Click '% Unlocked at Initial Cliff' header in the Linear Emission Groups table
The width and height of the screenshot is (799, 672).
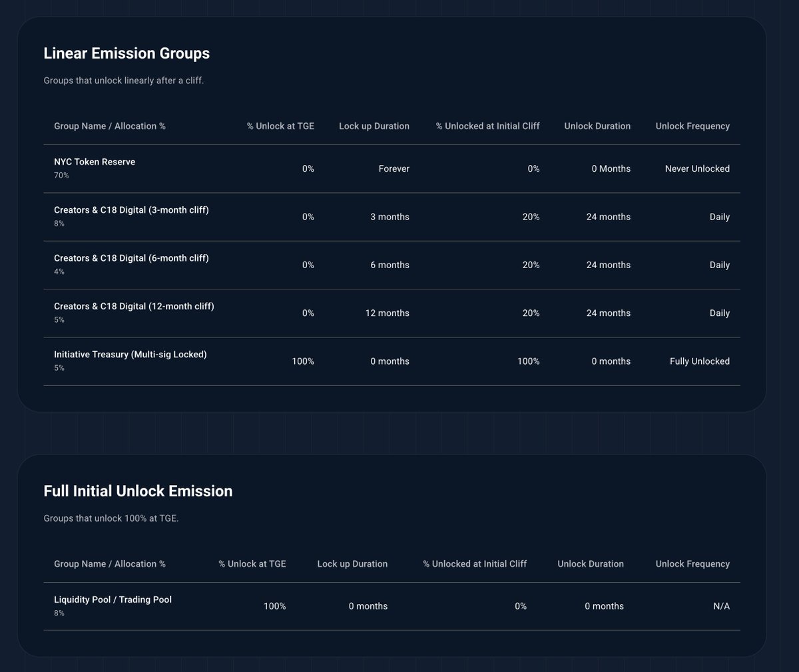pos(487,126)
